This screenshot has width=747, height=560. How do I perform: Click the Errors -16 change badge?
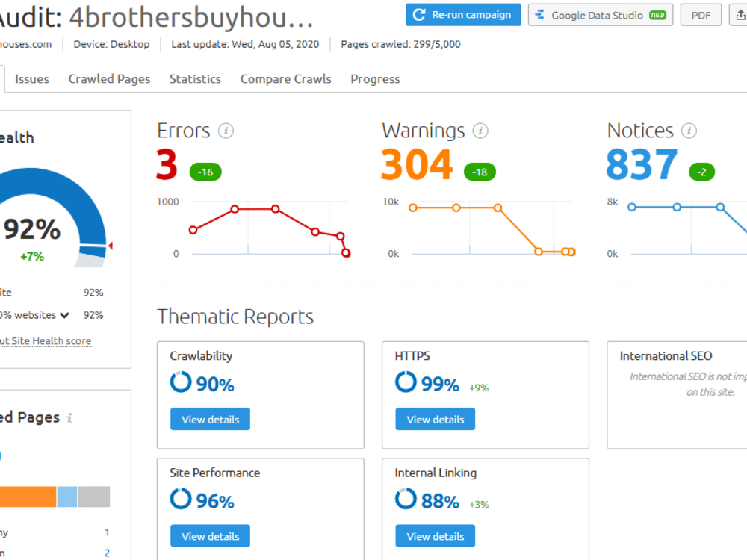pos(205,172)
